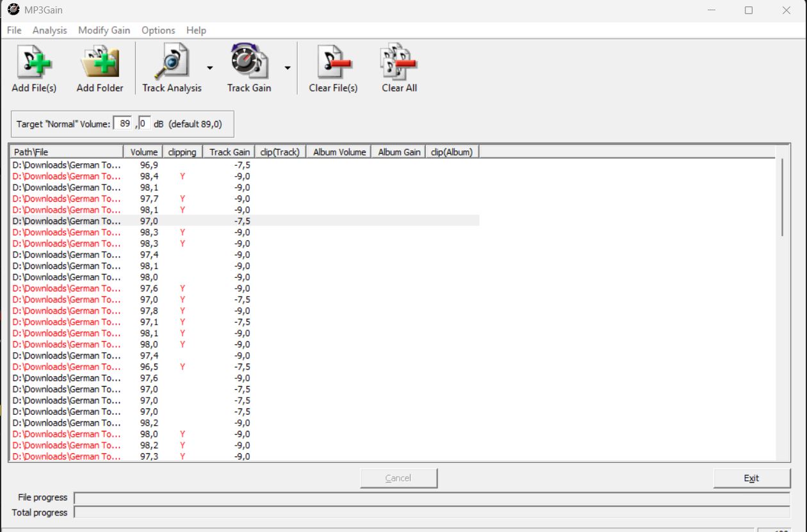
Task: Click Track Gain -9,0 in the 97,8 row
Action: click(242, 310)
